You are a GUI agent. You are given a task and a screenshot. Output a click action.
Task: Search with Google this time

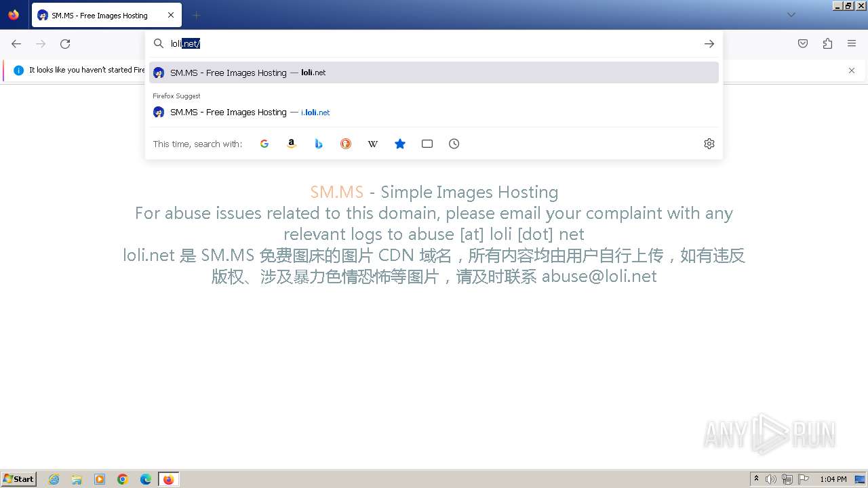pos(264,144)
